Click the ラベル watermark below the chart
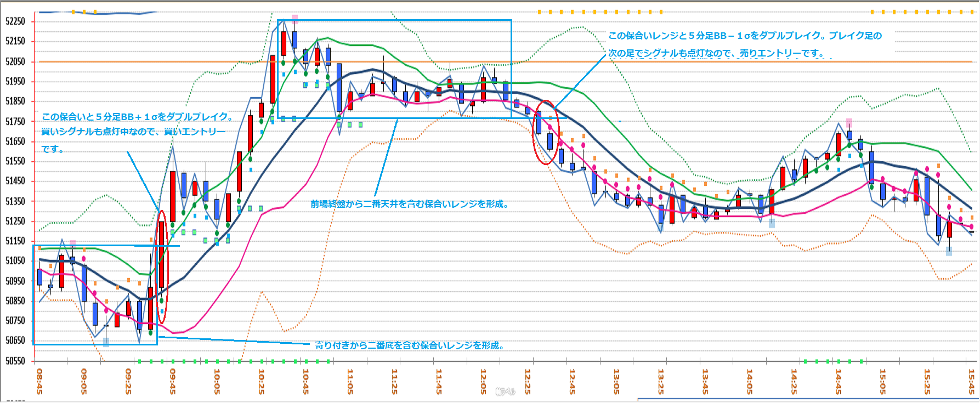 tap(505, 391)
